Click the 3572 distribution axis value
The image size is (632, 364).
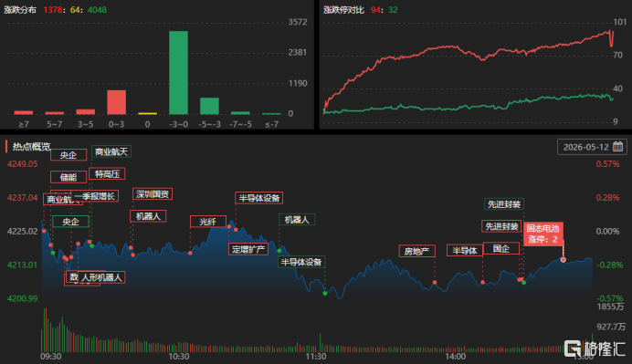[x=298, y=22]
